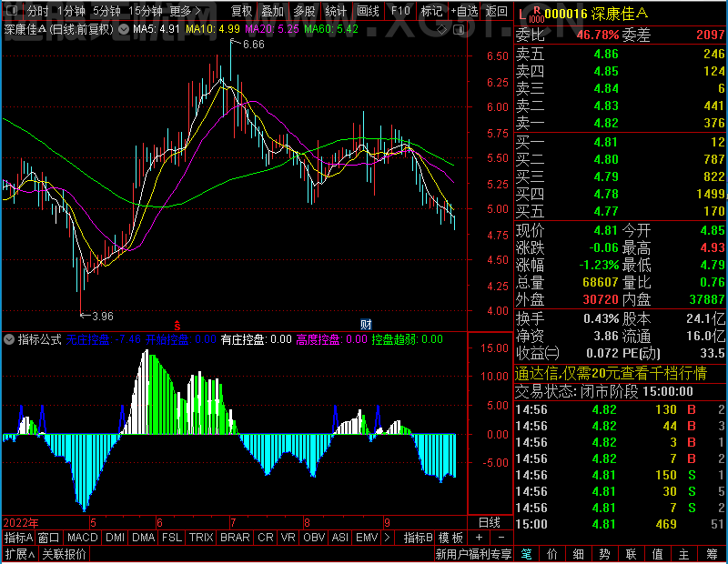Switch to the FSL indicator

point(172,538)
